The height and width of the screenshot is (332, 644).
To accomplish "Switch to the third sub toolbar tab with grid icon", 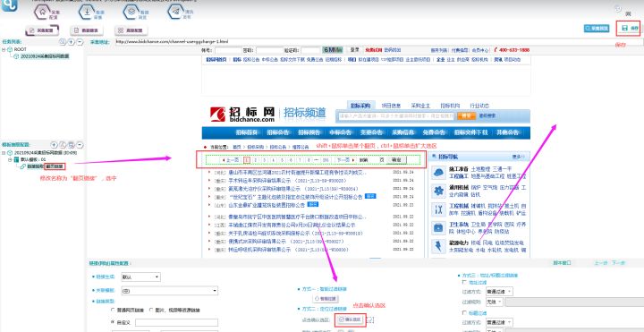I will pos(131,30).
